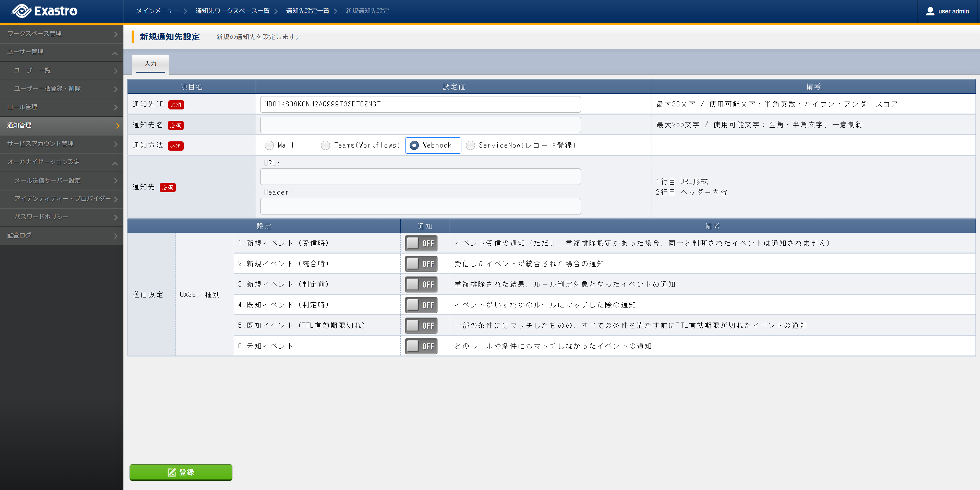This screenshot has width=980, height=490.
Task: Toggle notification for 1.新規イベント（受信時）
Action: tap(421, 243)
